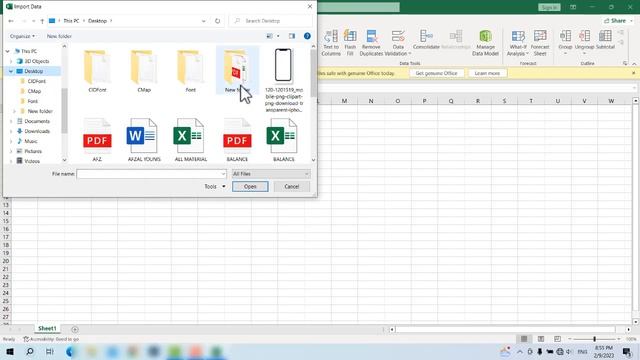The image size is (640, 360).
Task: Click Sign in button in Excel title bar
Action: tap(549, 7)
